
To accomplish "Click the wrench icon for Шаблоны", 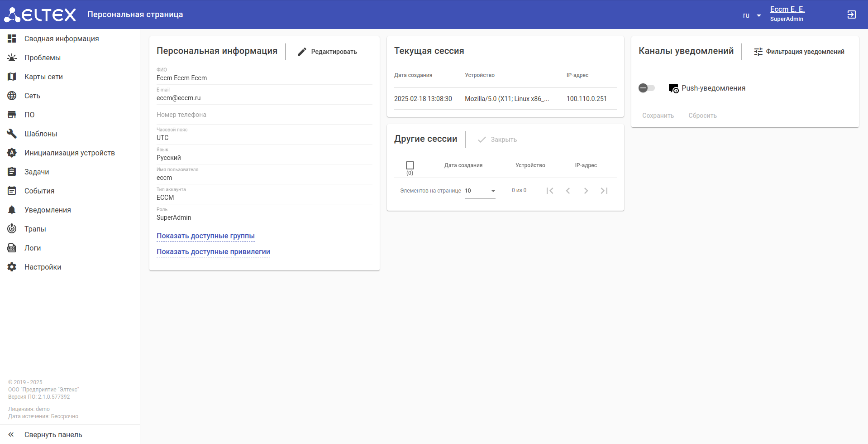I will click(12, 134).
